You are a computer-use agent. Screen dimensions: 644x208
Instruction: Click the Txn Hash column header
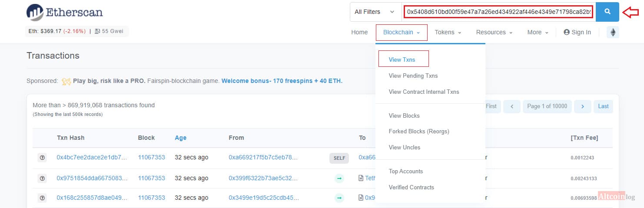tap(70, 138)
